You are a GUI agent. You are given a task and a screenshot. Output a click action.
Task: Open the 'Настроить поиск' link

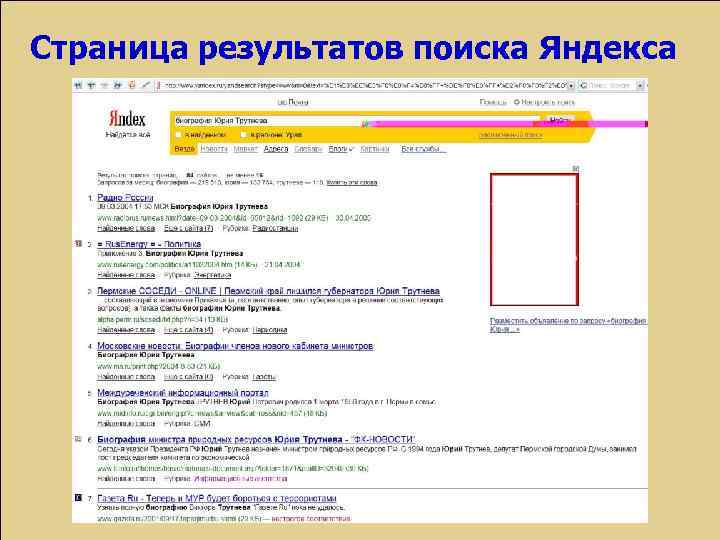(x=548, y=102)
